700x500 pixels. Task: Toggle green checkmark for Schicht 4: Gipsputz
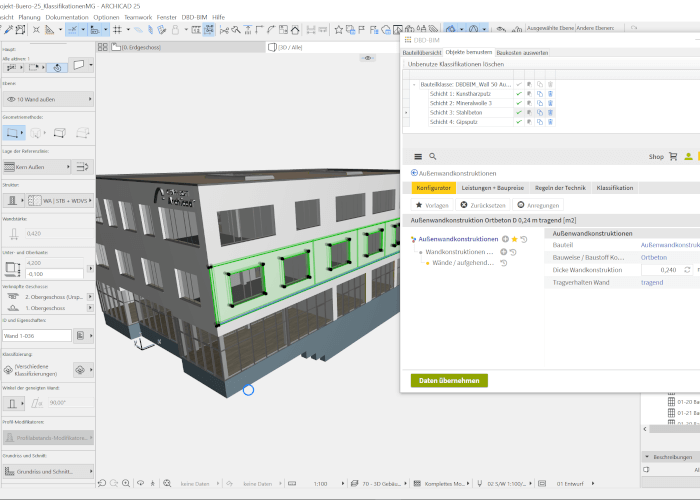[519, 122]
